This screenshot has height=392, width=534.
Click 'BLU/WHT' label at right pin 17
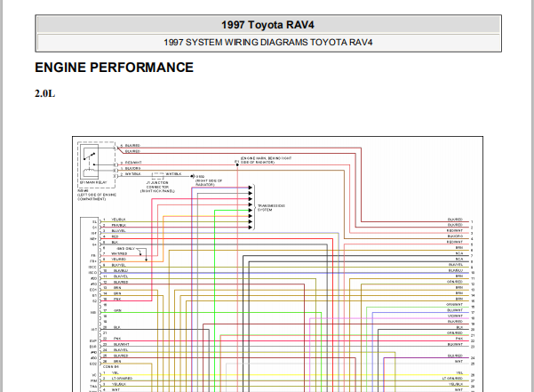[x=455, y=310]
